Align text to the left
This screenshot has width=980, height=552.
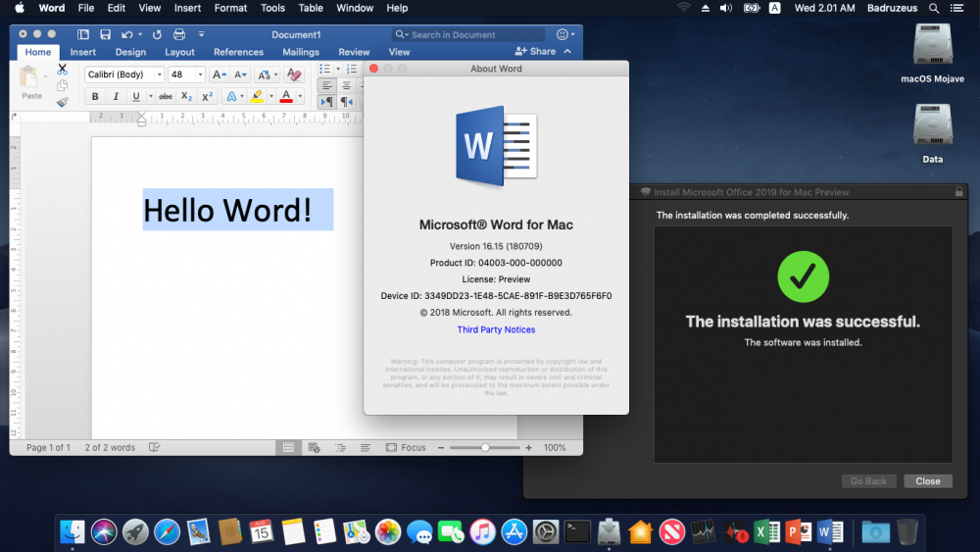point(327,85)
